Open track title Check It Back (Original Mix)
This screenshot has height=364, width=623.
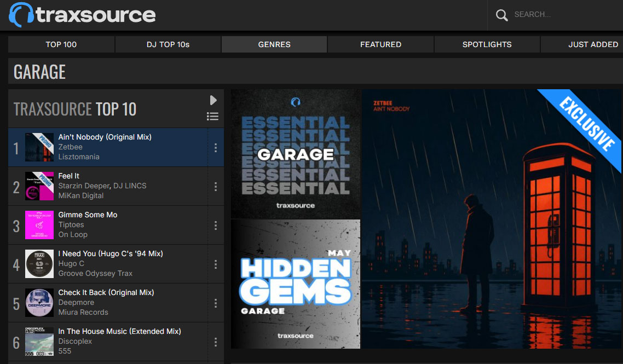click(x=106, y=292)
